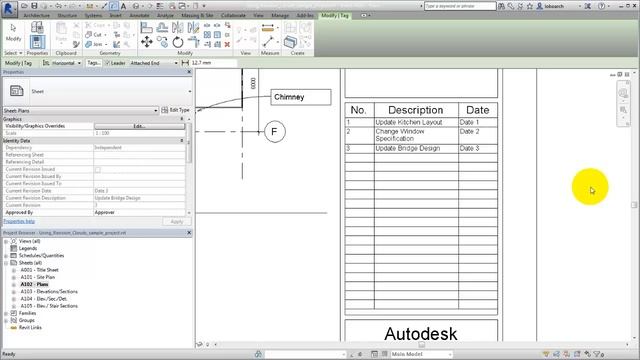Select the Rotate tool icon
The image size is (640, 360).
coord(178,42)
